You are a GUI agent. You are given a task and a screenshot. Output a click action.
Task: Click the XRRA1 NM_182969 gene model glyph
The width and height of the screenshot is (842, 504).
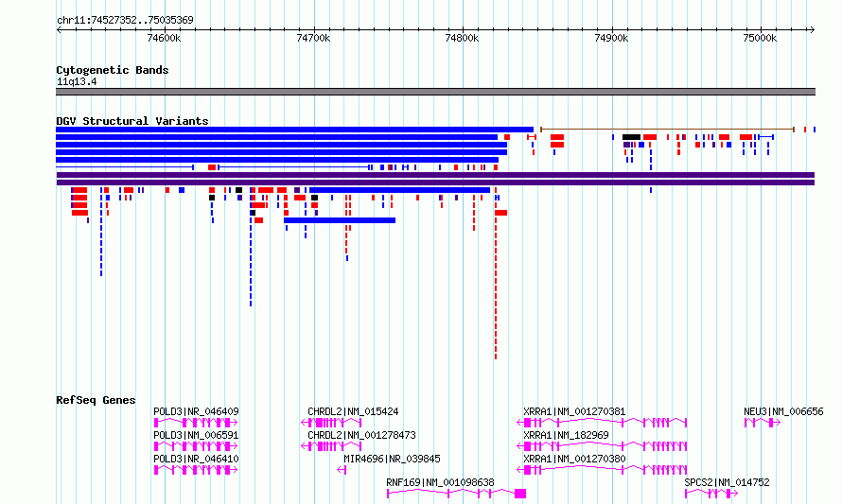tap(602, 446)
